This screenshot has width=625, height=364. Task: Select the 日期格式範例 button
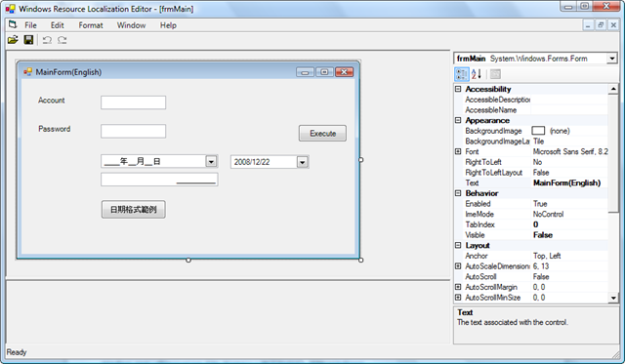pos(133,210)
